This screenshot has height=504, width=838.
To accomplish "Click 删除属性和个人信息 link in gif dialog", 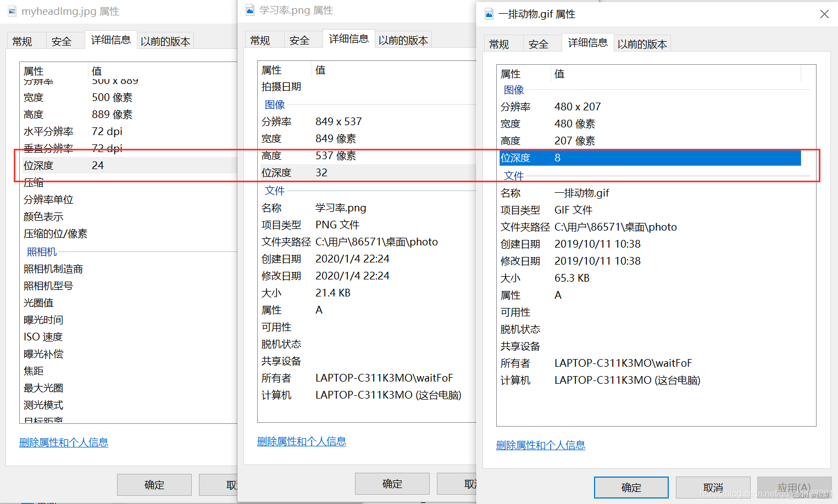I will (x=540, y=445).
